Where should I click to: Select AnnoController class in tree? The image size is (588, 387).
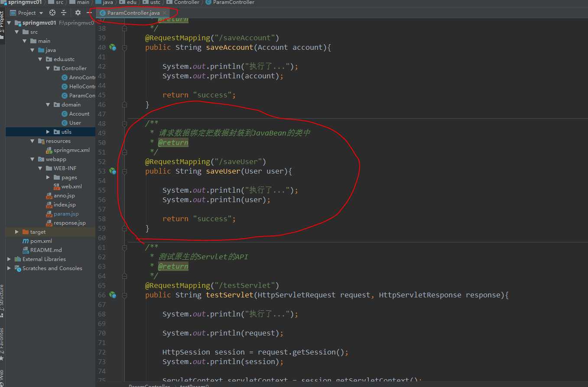coord(78,77)
